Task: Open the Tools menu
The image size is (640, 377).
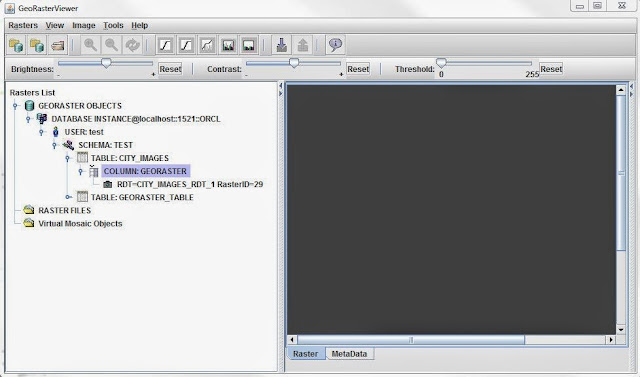Action: pyautogui.click(x=113, y=25)
